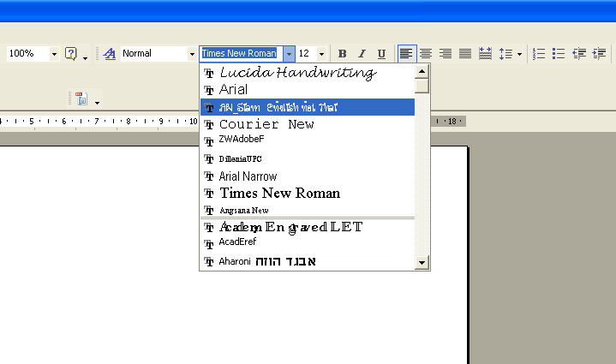Toggle Underline formatting
Viewport: 616px width, 364px height.
[381, 53]
